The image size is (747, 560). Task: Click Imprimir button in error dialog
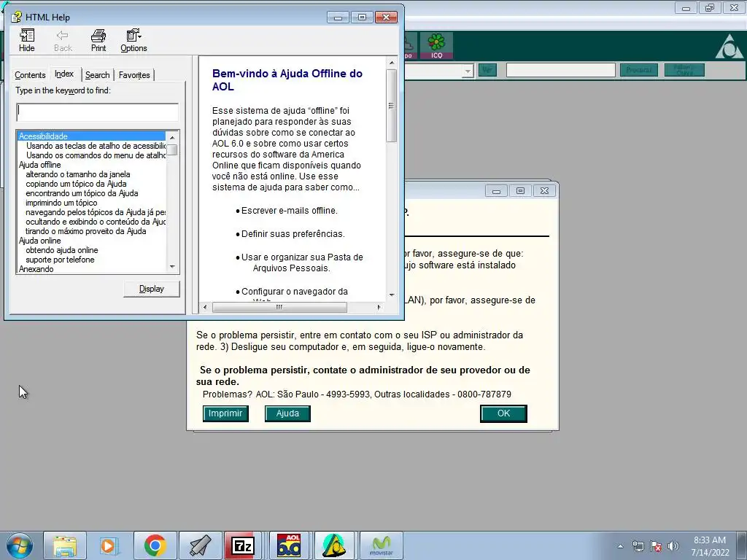pyautogui.click(x=225, y=413)
